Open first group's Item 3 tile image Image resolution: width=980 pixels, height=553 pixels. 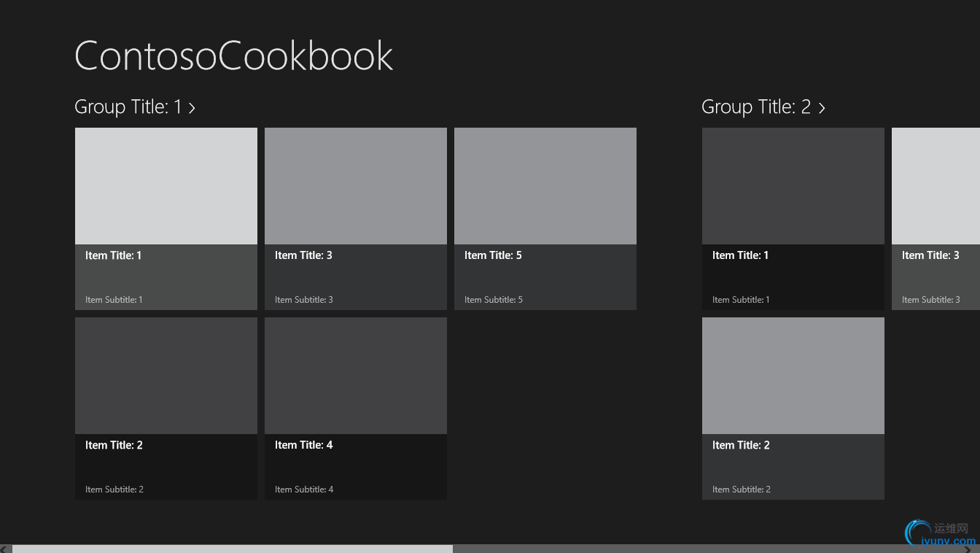tap(356, 186)
